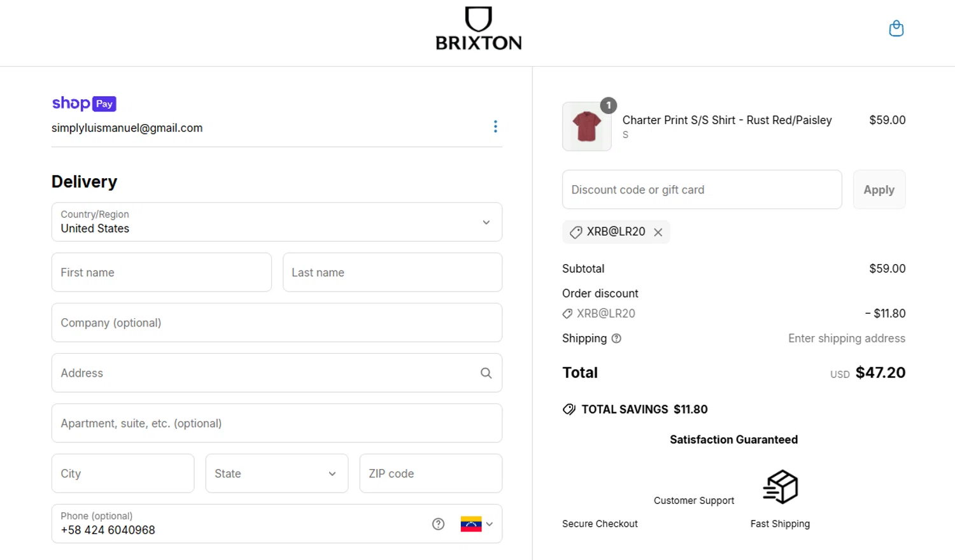The image size is (955, 560).
Task: Click the order discount amount - $11.80
Action: coord(885,314)
